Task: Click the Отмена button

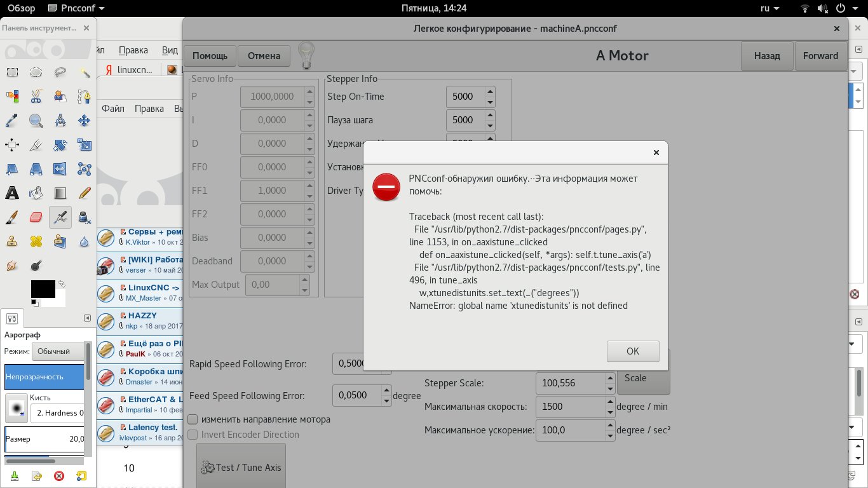Action: coord(264,55)
